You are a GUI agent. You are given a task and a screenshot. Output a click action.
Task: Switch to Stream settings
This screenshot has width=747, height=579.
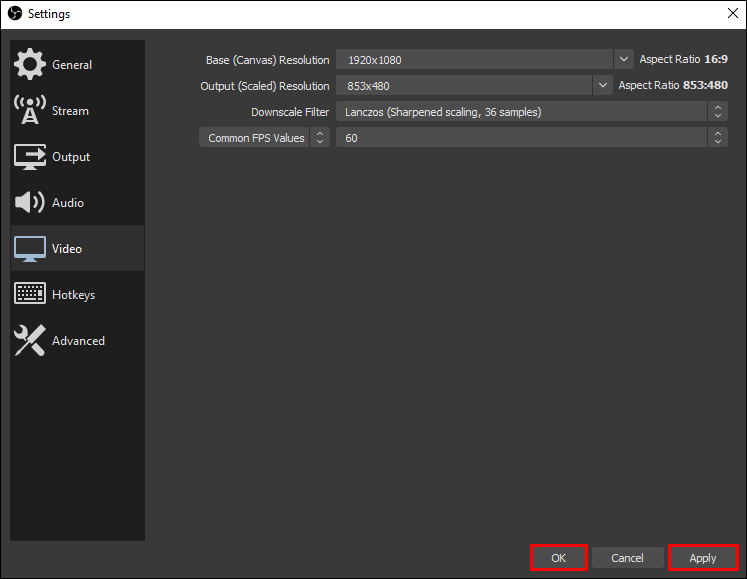tap(77, 111)
